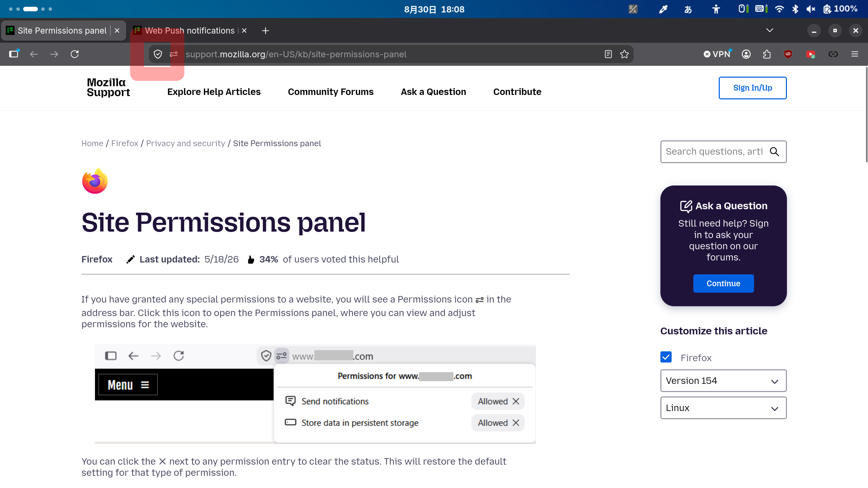
Task: Click the chain-link extension icon
Action: click(x=833, y=54)
